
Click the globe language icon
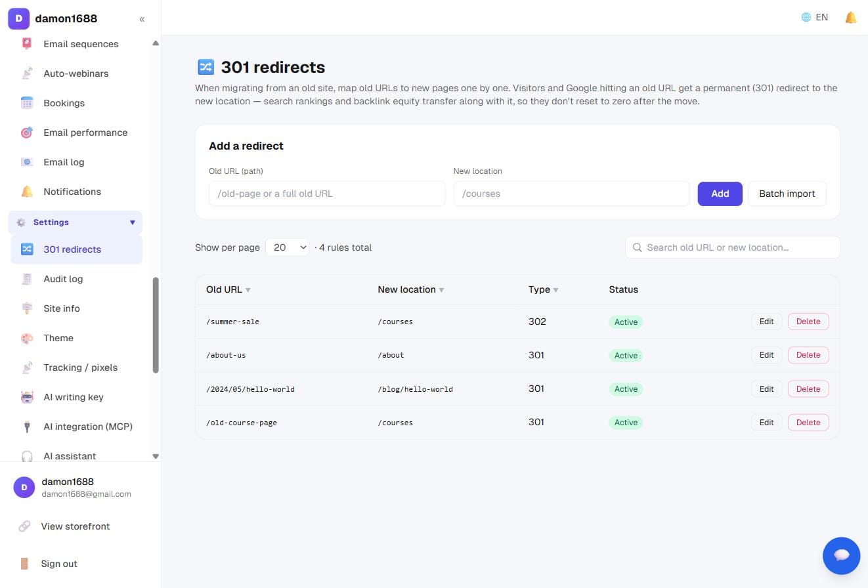coord(806,18)
